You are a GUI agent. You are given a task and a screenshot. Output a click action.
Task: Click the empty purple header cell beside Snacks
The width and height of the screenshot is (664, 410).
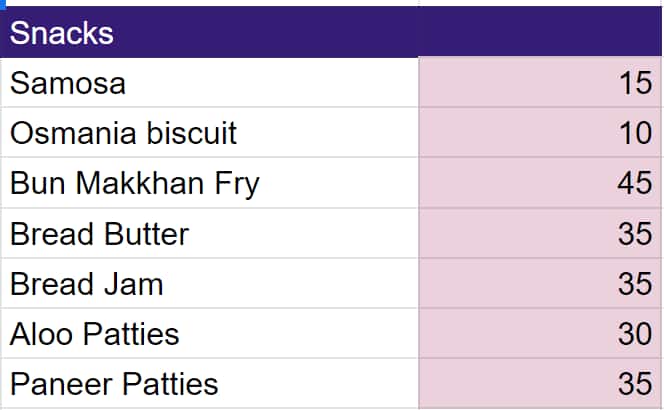(540, 33)
